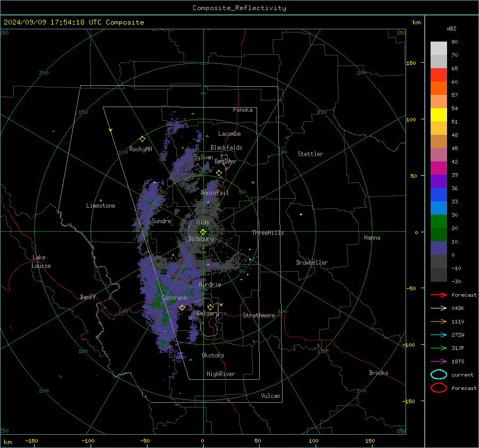Click the Blackfalds label
479x448 pixels.
226,148
